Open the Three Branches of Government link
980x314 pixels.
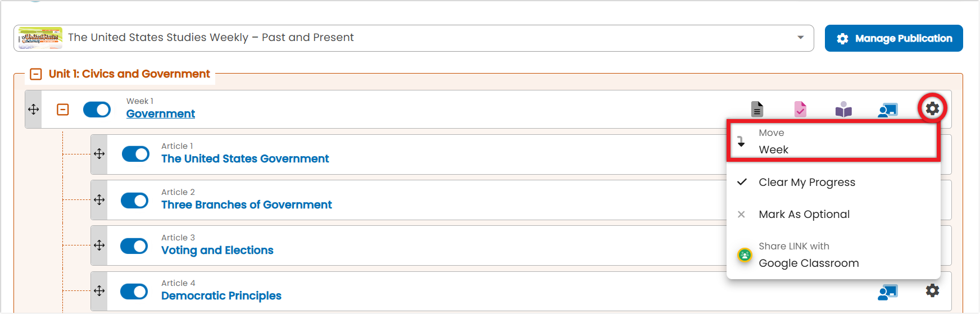tap(246, 205)
